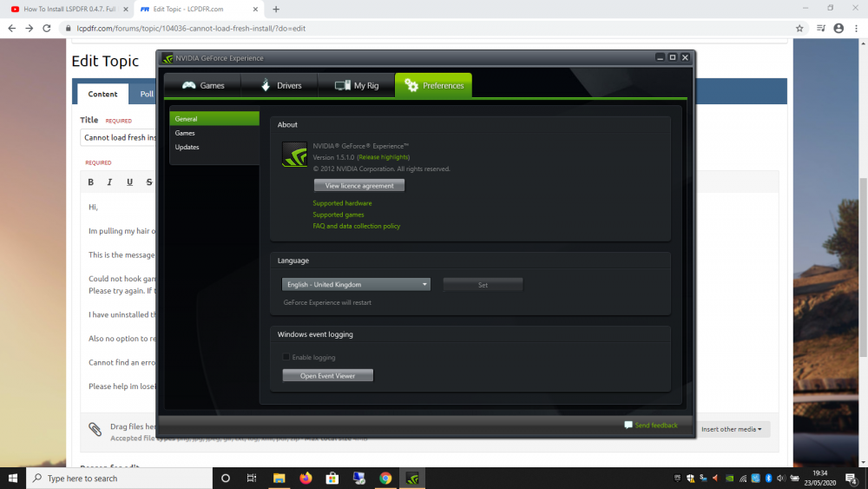The height and width of the screenshot is (489, 868).
Task: Open the Games tab in GeForce Experience
Action: 202,85
